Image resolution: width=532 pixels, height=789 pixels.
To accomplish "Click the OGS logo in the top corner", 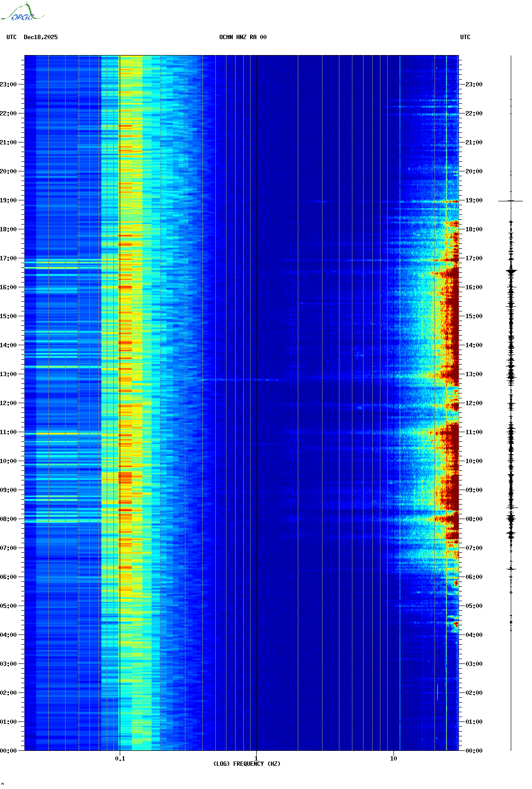I will pyautogui.click(x=22, y=13).
